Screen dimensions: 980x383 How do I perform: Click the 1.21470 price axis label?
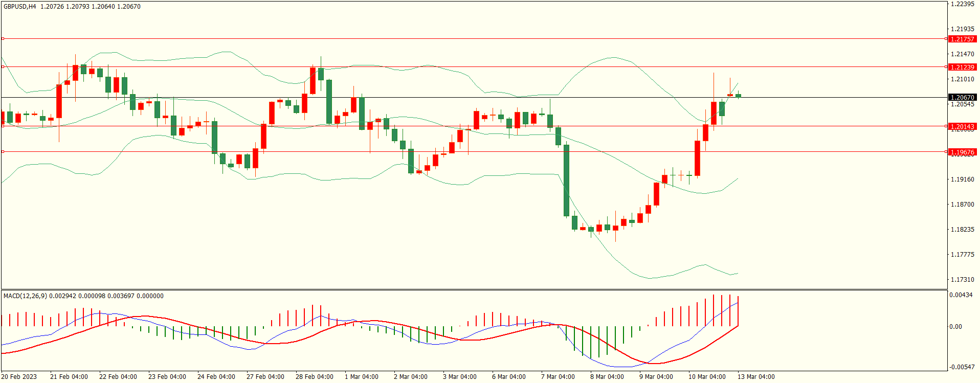click(x=962, y=54)
